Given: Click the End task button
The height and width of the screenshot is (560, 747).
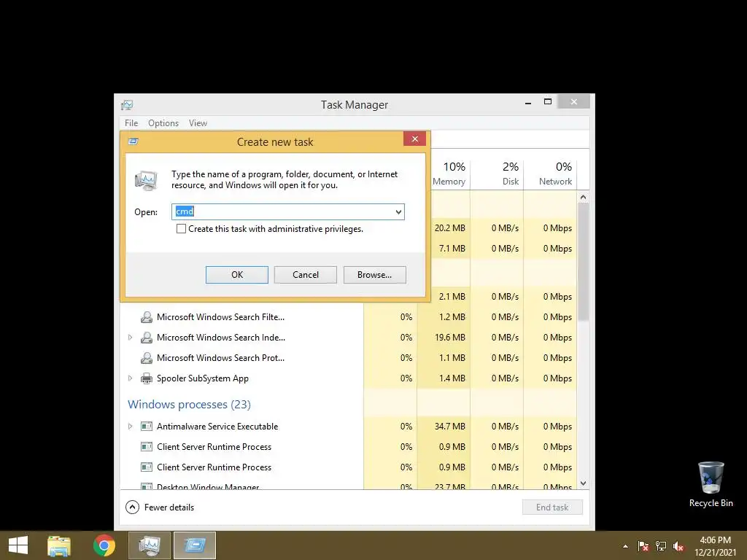Looking at the screenshot, I should 552,507.
